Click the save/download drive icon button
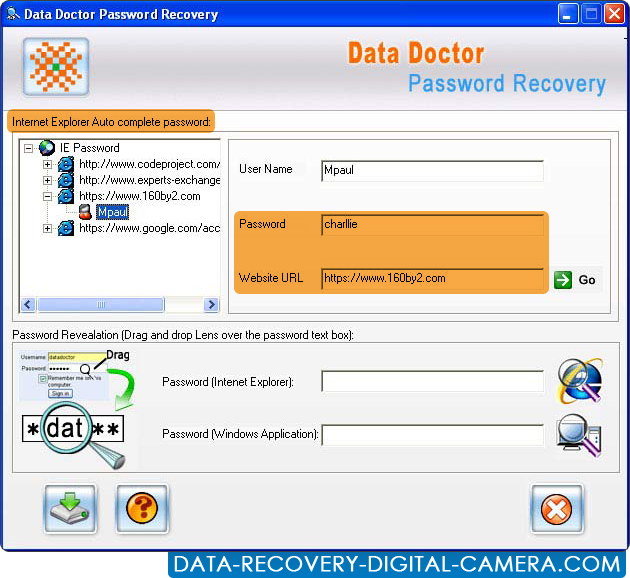630x578 pixels. pos(70,509)
